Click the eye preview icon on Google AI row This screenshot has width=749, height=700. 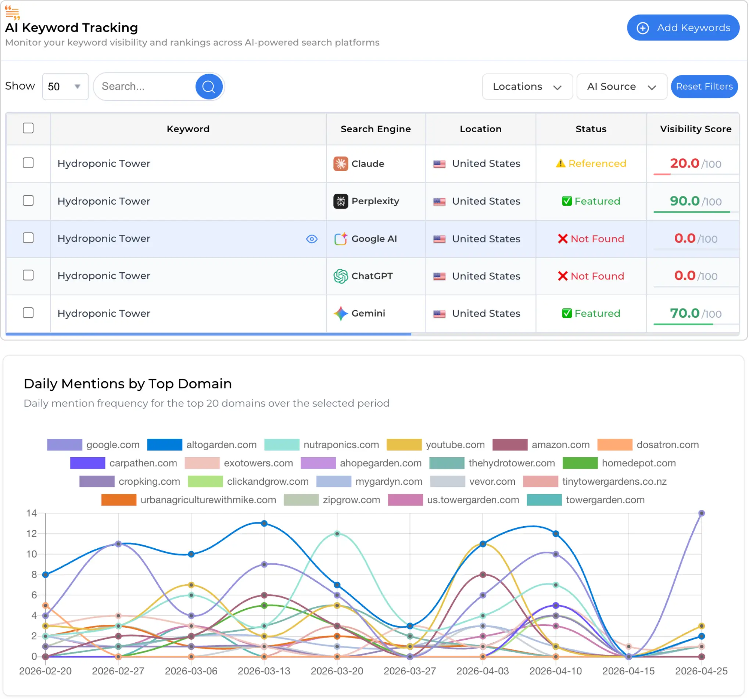pyautogui.click(x=312, y=239)
